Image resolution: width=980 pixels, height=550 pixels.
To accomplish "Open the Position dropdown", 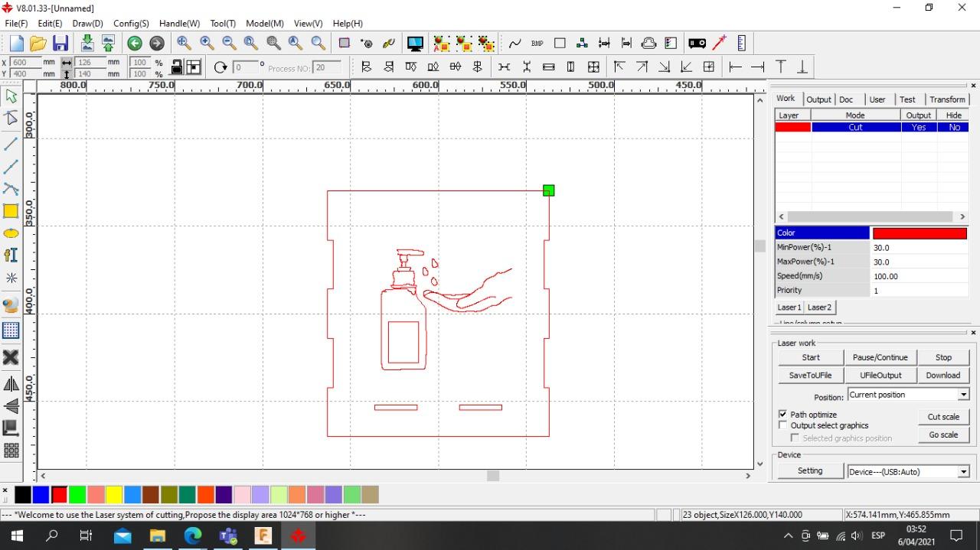I will point(963,395).
